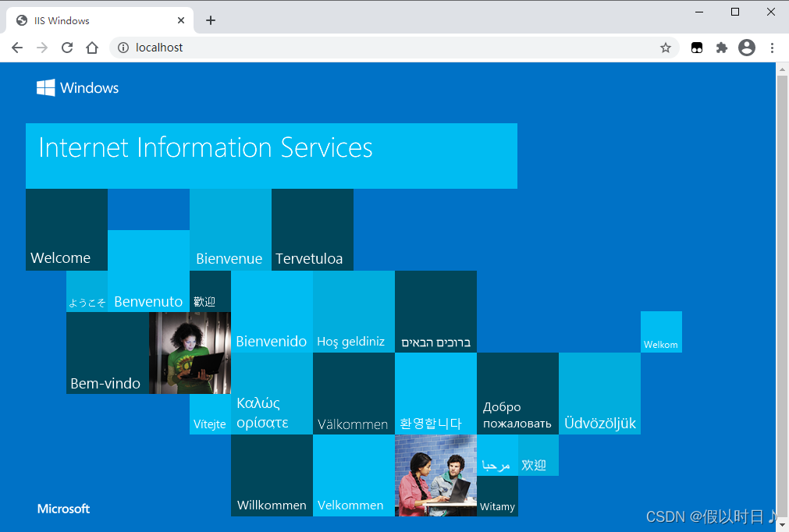Open the Chrome three-dot menu
This screenshot has width=789, height=532.
(772, 48)
